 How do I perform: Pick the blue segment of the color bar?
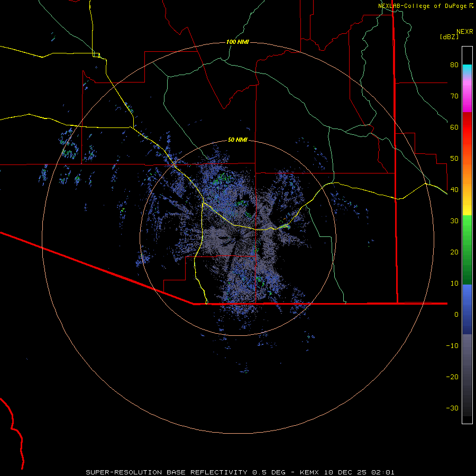pyautogui.click(x=467, y=309)
